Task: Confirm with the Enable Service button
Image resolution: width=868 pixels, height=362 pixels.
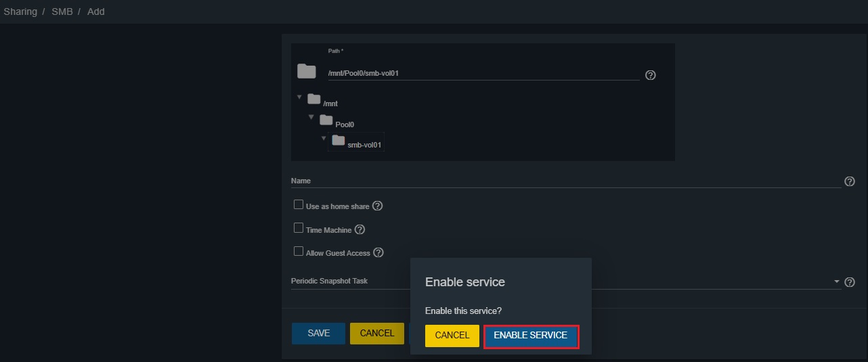Action: tap(531, 336)
